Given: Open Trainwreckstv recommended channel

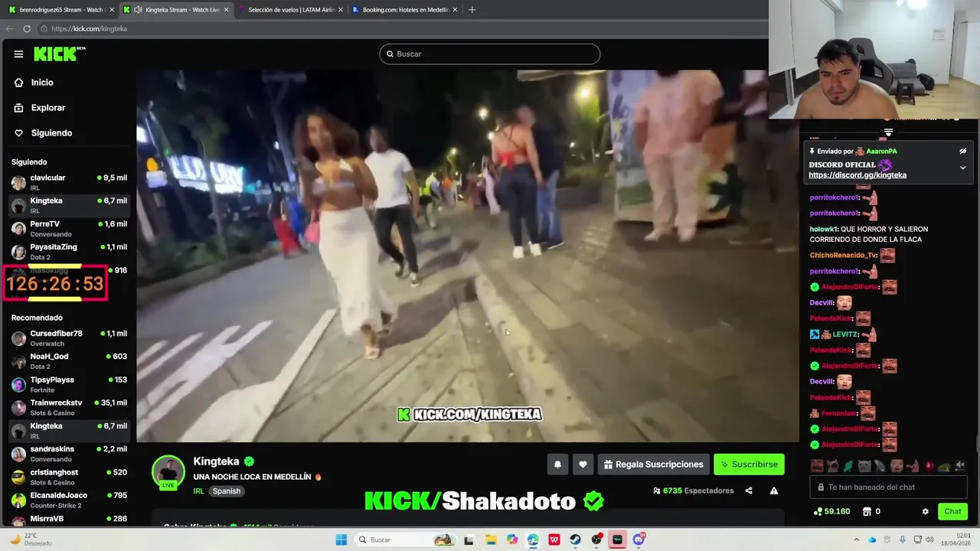Looking at the screenshot, I should pos(69,407).
